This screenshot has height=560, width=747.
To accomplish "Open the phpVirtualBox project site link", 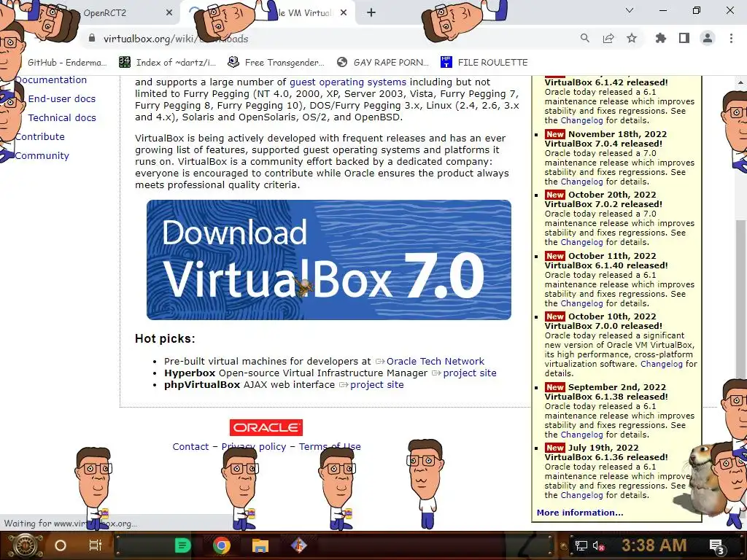I will [377, 384].
